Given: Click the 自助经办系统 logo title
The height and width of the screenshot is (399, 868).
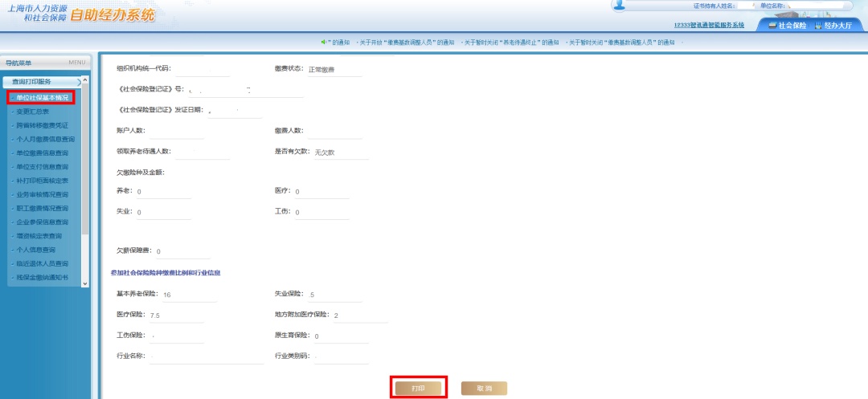Looking at the screenshot, I should [113, 15].
